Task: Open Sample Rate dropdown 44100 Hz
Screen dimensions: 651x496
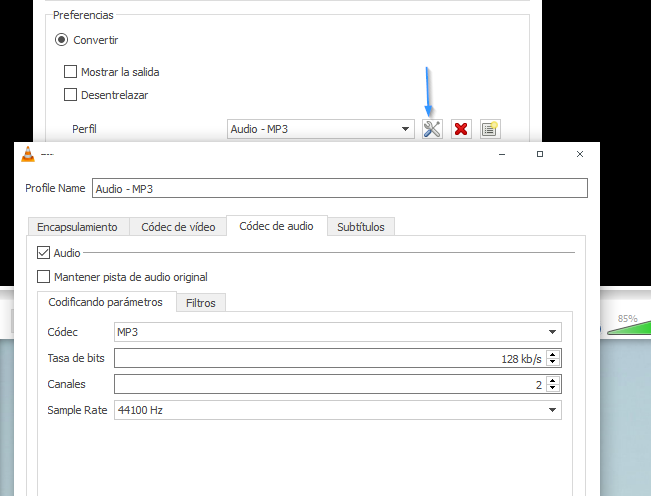Action: (x=338, y=410)
